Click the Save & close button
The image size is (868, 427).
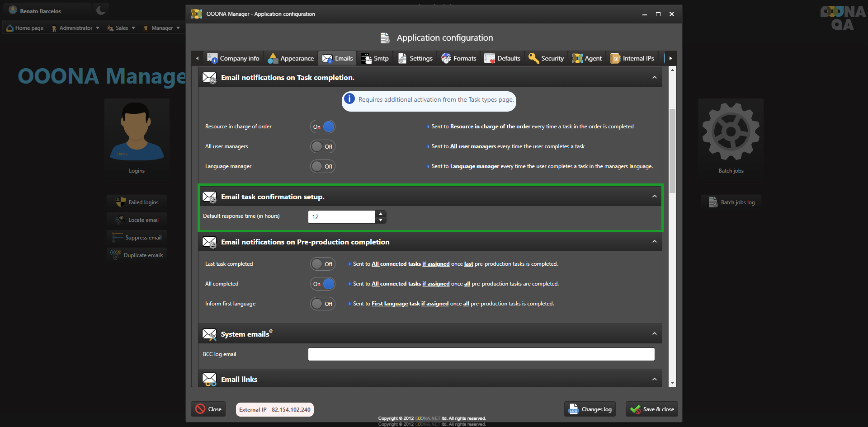point(652,409)
